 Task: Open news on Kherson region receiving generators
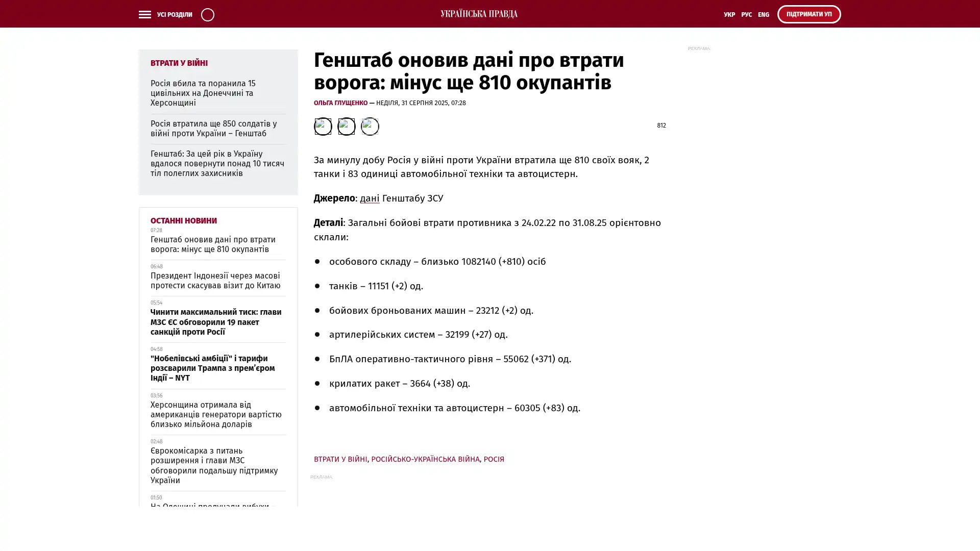tap(215, 414)
